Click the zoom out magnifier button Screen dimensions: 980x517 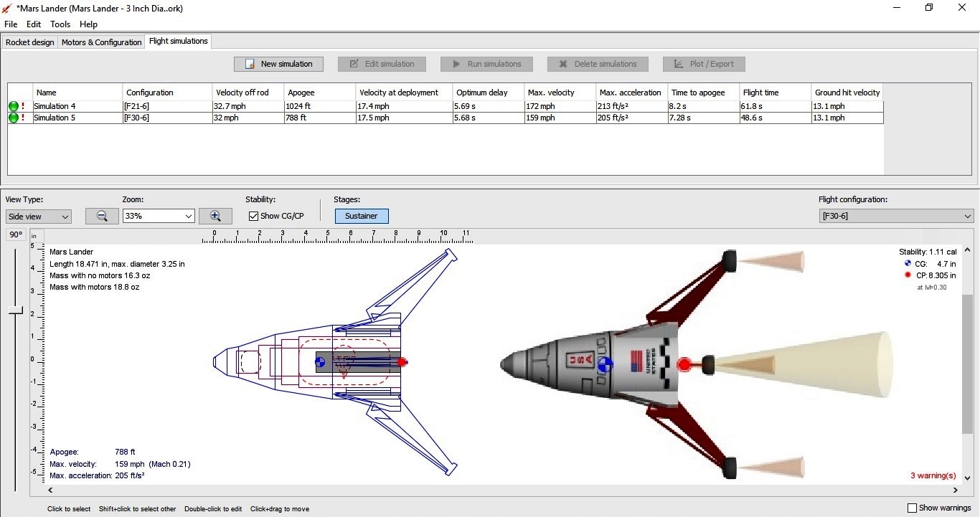(x=102, y=216)
